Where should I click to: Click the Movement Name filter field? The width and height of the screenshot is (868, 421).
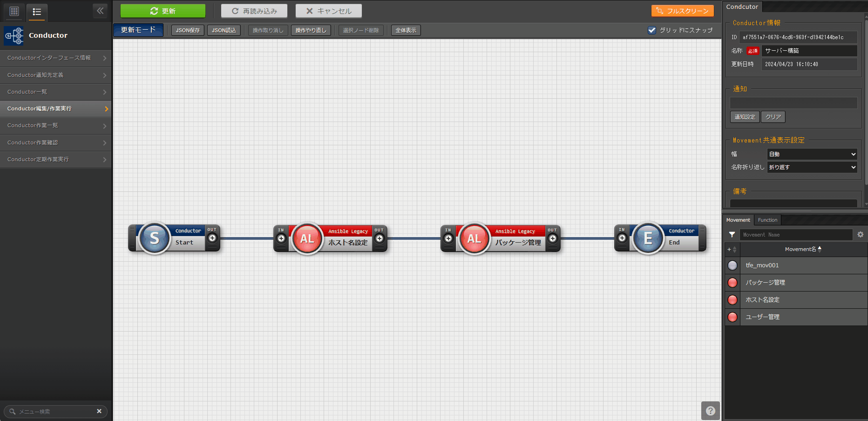coord(795,235)
